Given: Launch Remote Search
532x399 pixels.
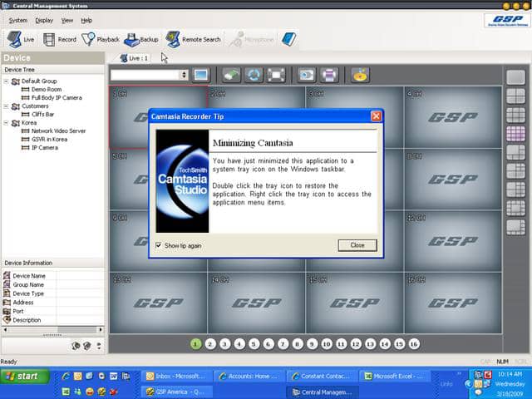Looking at the screenshot, I should pyautogui.click(x=193, y=39).
